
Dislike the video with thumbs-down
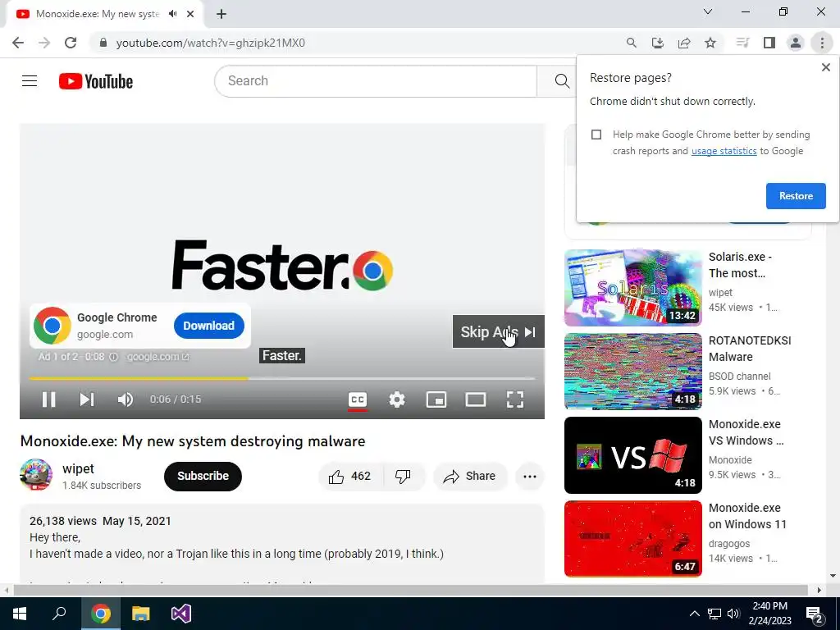[x=403, y=476]
